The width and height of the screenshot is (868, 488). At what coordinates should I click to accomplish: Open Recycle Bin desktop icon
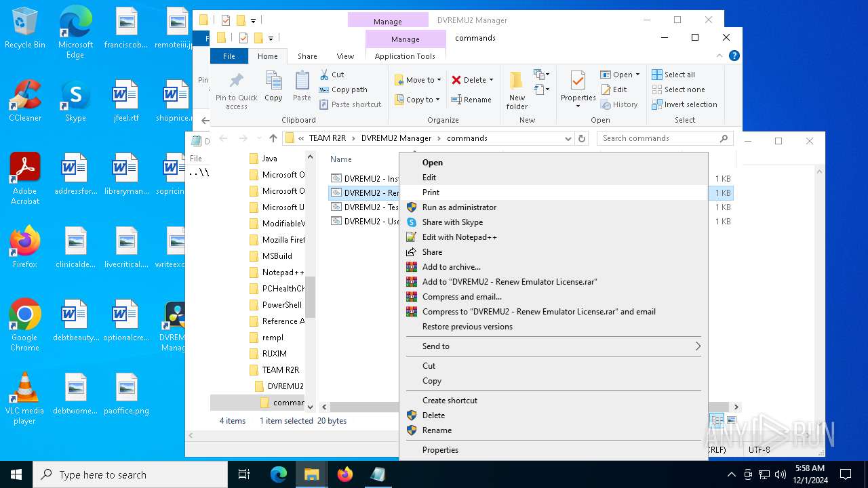[25, 28]
